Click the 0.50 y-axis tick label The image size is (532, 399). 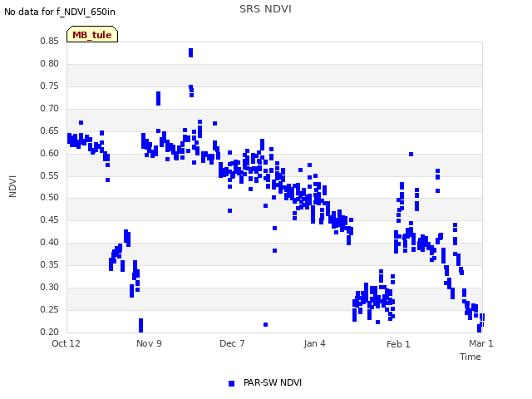pyautogui.click(x=50, y=197)
